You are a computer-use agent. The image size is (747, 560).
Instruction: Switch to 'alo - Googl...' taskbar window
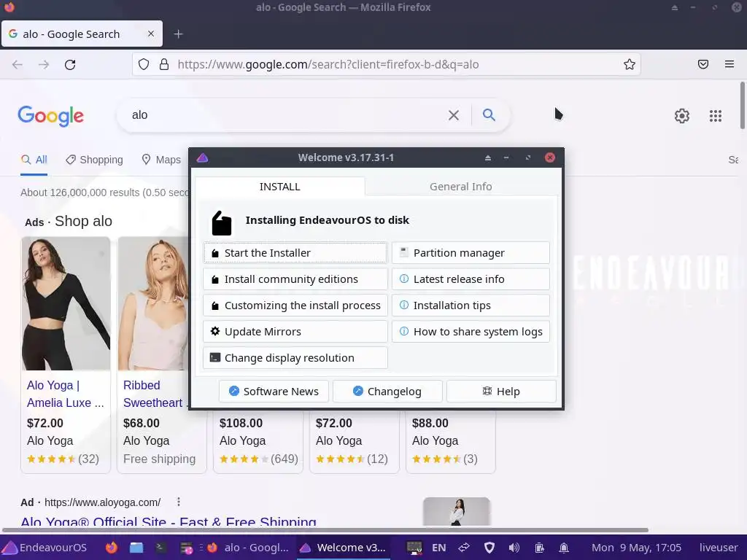click(248, 548)
